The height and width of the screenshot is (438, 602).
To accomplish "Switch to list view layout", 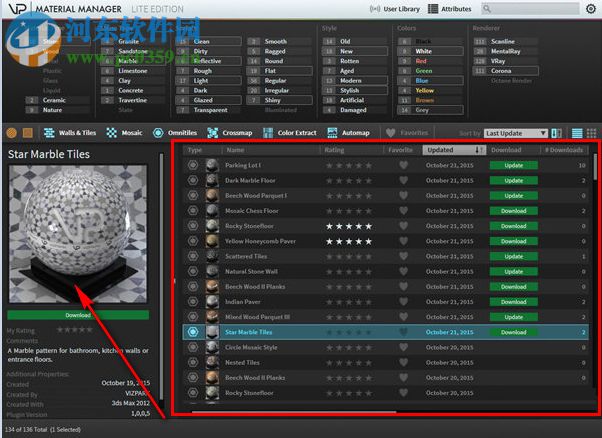I will click(577, 133).
